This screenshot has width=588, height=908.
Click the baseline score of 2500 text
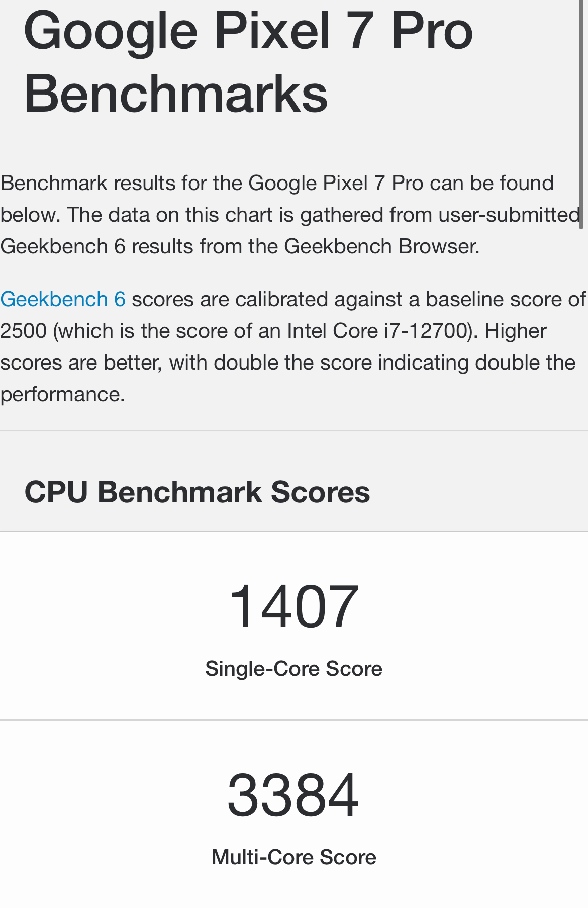click(x=293, y=315)
